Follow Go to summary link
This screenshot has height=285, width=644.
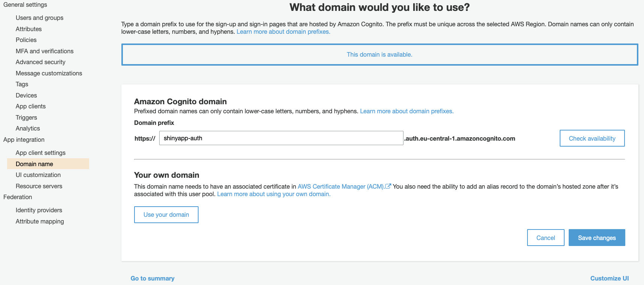coord(152,278)
